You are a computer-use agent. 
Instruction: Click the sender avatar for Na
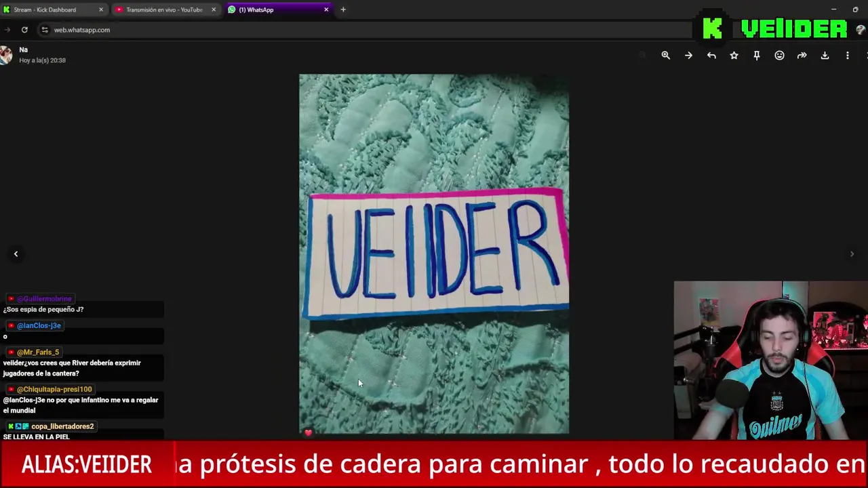pyautogui.click(x=5, y=55)
